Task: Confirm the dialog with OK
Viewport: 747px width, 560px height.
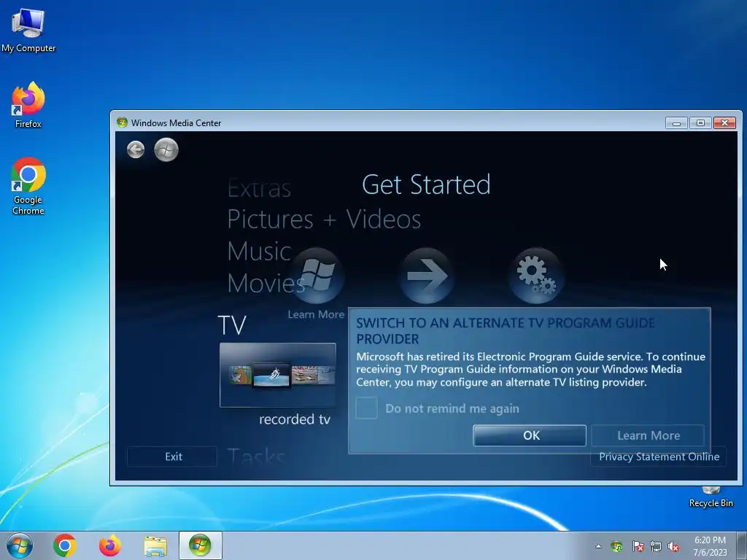Action: coord(530,435)
